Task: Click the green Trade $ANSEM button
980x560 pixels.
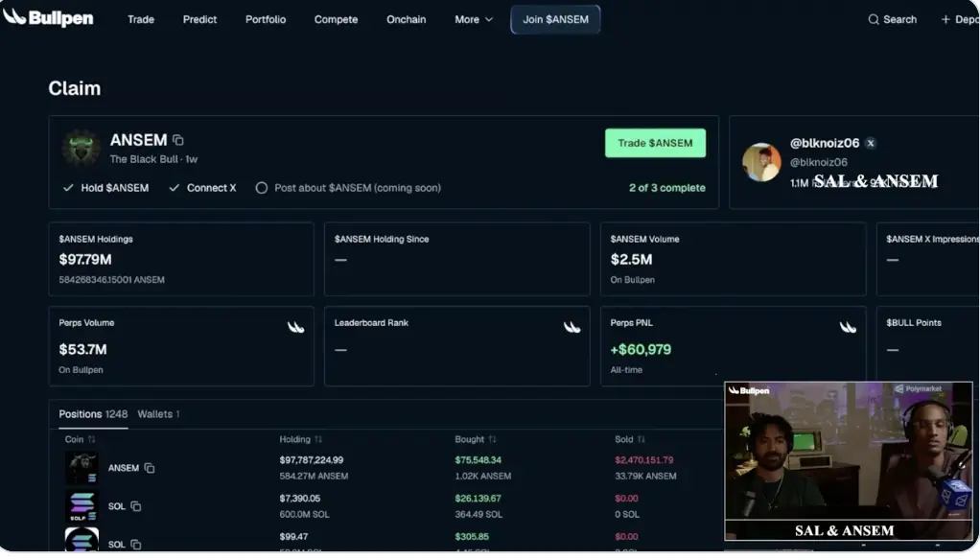Action: coord(655,143)
